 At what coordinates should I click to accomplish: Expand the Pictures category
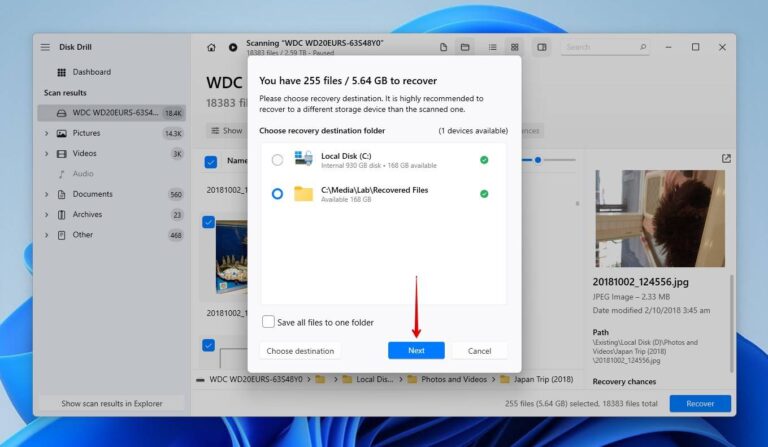[46, 133]
